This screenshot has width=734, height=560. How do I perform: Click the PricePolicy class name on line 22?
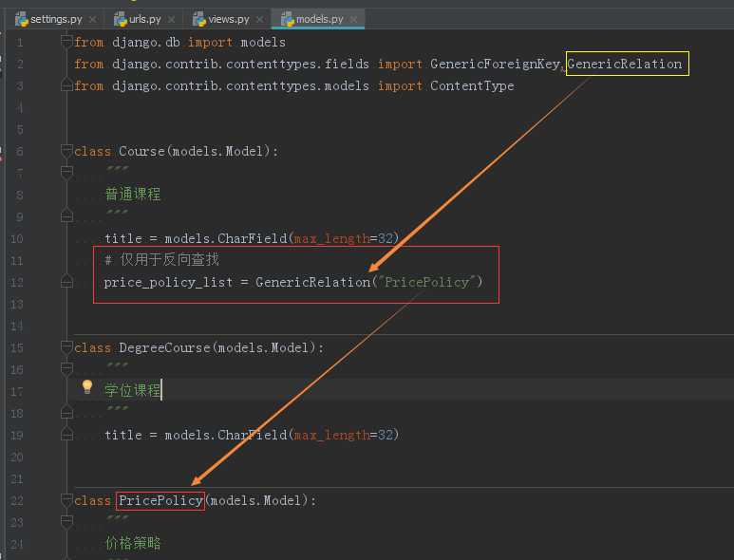click(160, 500)
